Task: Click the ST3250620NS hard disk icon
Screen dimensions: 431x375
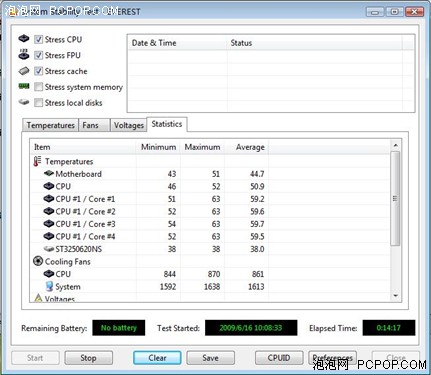Action: click(49, 249)
